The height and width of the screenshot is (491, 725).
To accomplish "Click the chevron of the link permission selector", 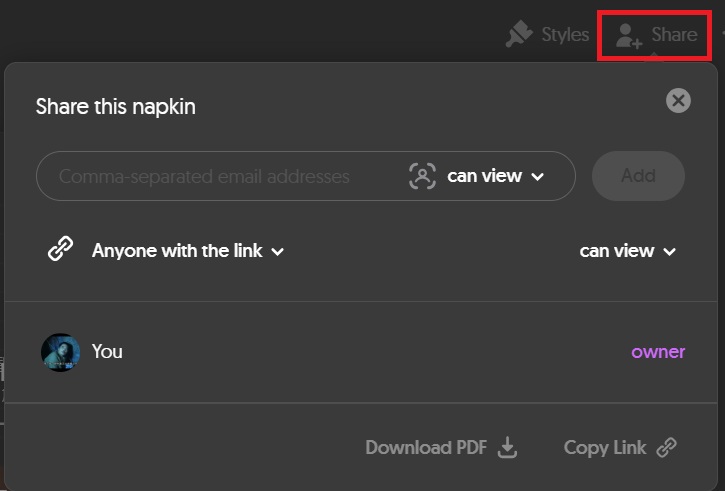I will [670, 252].
